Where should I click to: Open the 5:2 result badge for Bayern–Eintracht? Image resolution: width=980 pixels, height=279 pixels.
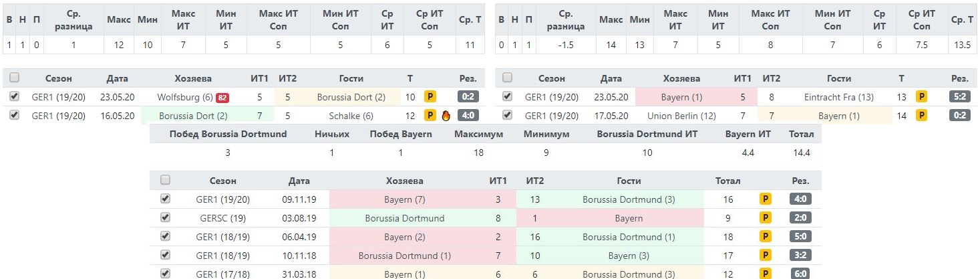click(x=960, y=97)
